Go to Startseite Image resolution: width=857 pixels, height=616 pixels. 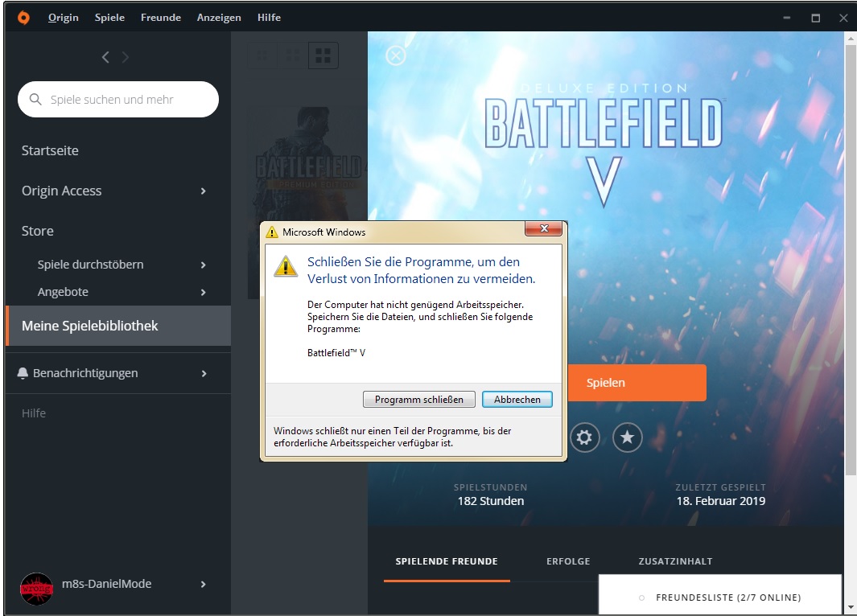tap(50, 150)
